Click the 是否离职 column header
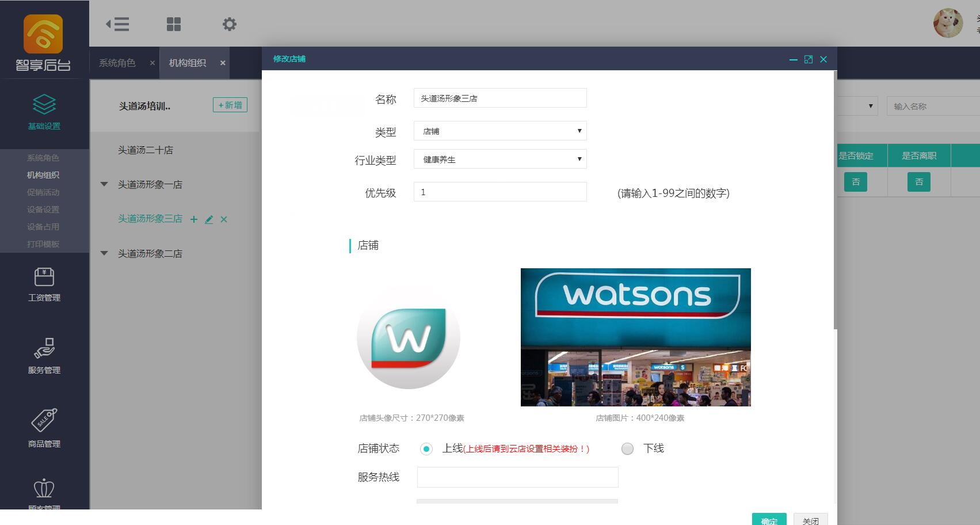The height and width of the screenshot is (525, 980). pyautogui.click(x=919, y=155)
